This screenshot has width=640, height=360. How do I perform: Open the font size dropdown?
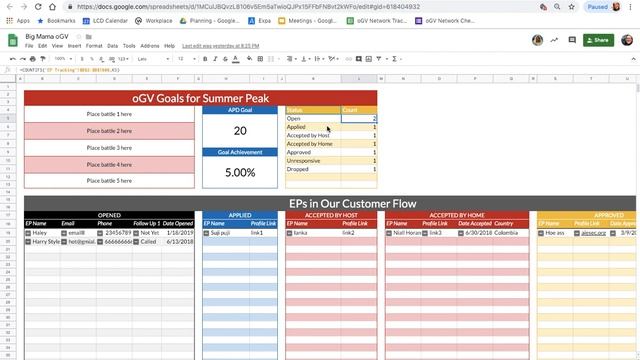[187, 59]
